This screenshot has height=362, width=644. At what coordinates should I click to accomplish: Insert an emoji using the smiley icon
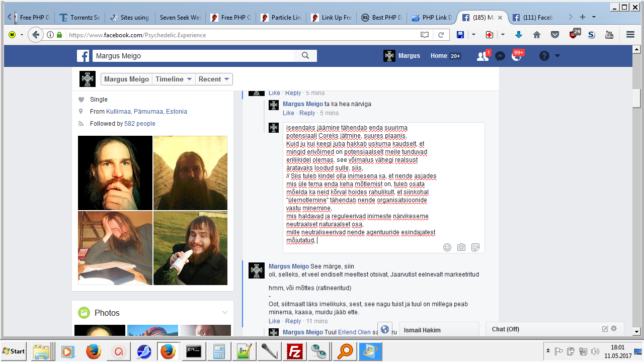click(447, 247)
